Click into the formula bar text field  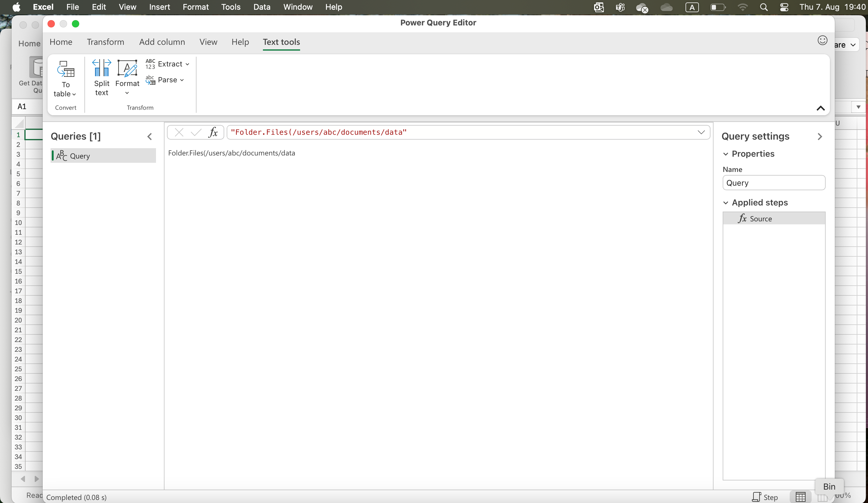pyautogui.click(x=462, y=132)
